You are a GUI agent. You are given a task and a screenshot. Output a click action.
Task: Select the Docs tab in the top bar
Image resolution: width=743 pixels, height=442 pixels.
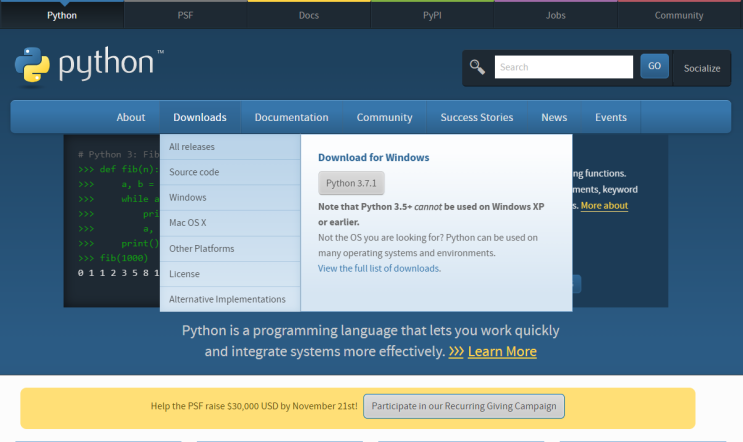click(x=308, y=15)
